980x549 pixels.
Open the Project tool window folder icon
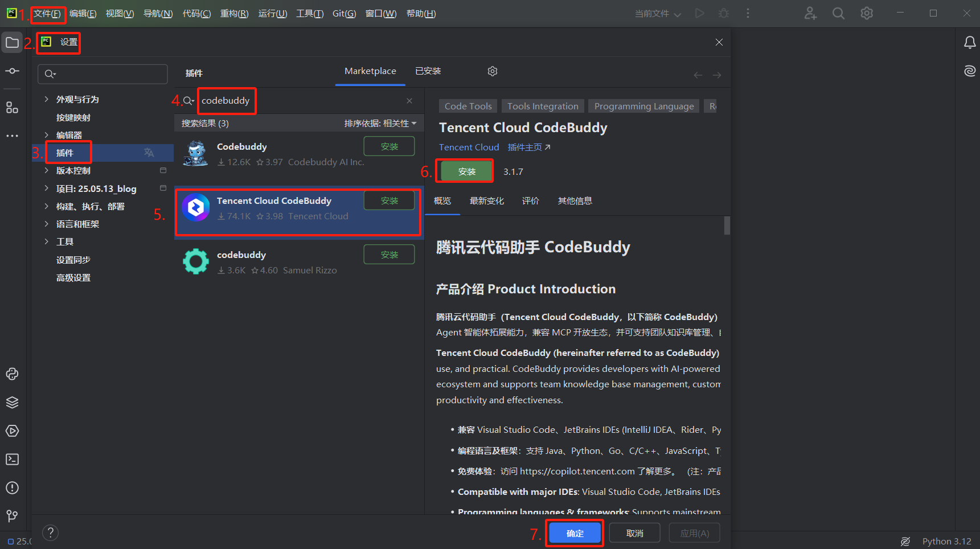point(12,43)
